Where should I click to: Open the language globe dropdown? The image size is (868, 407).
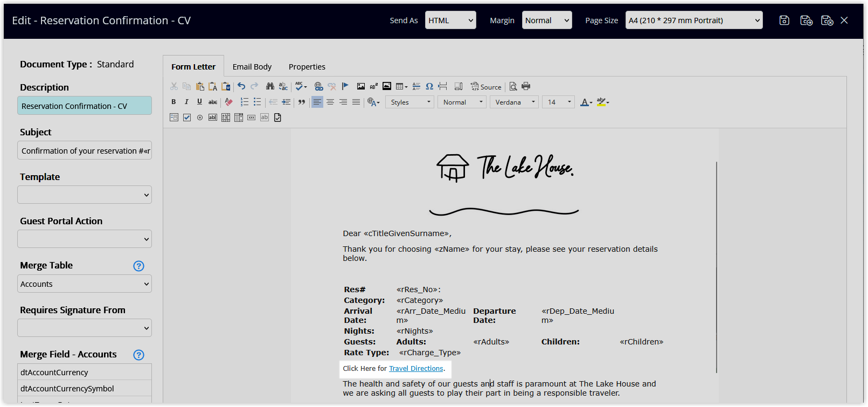pyautogui.click(x=373, y=102)
